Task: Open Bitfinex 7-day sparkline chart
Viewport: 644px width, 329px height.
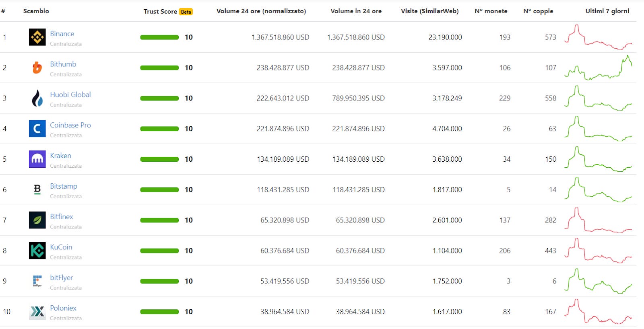Action: pyautogui.click(x=598, y=220)
